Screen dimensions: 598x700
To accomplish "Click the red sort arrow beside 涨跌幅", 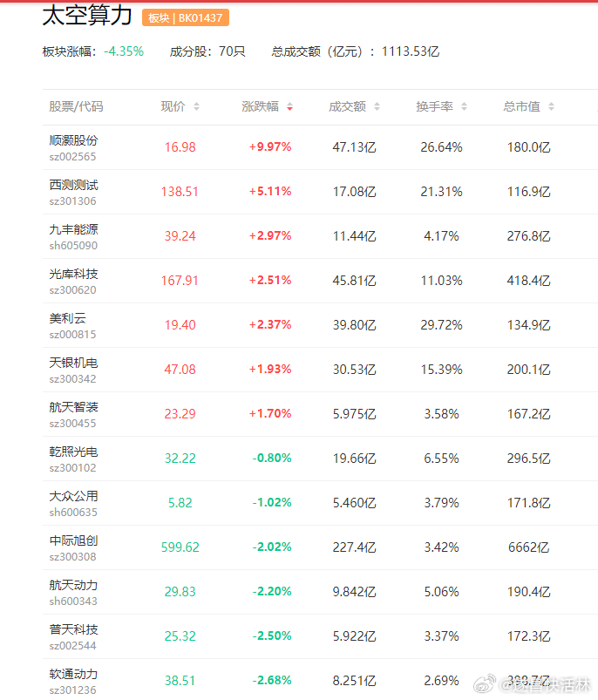I will (289, 106).
